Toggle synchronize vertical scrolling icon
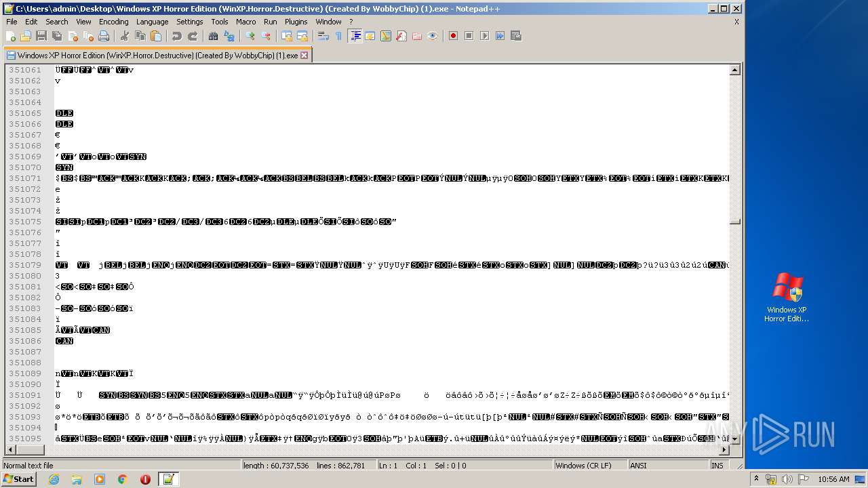 [x=287, y=36]
